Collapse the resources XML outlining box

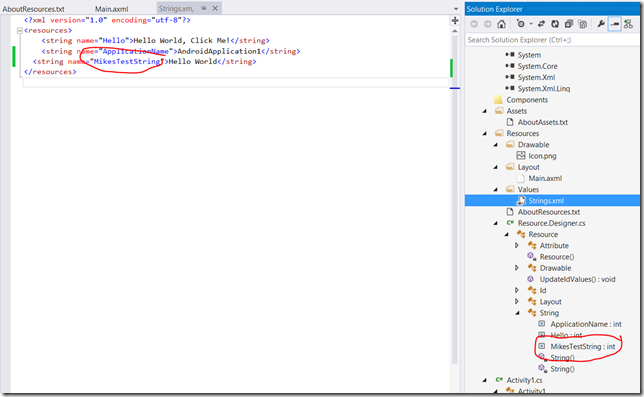(x=19, y=30)
